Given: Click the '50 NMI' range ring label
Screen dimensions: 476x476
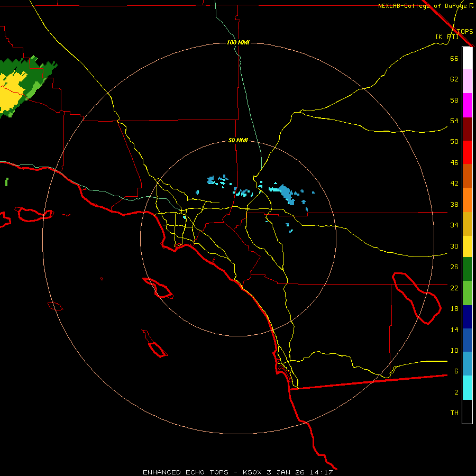Looking at the screenshot, I should pos(238,140).
